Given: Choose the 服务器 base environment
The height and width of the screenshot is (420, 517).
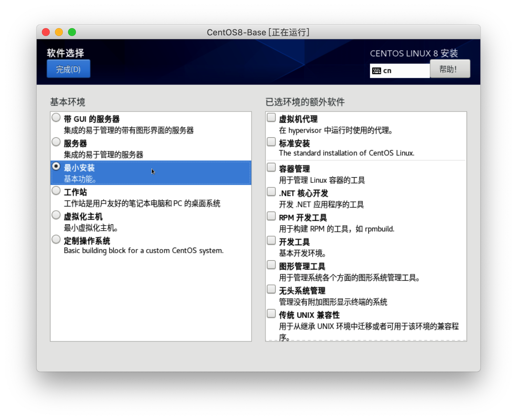Looking at the screenshot, I should 56,142.
